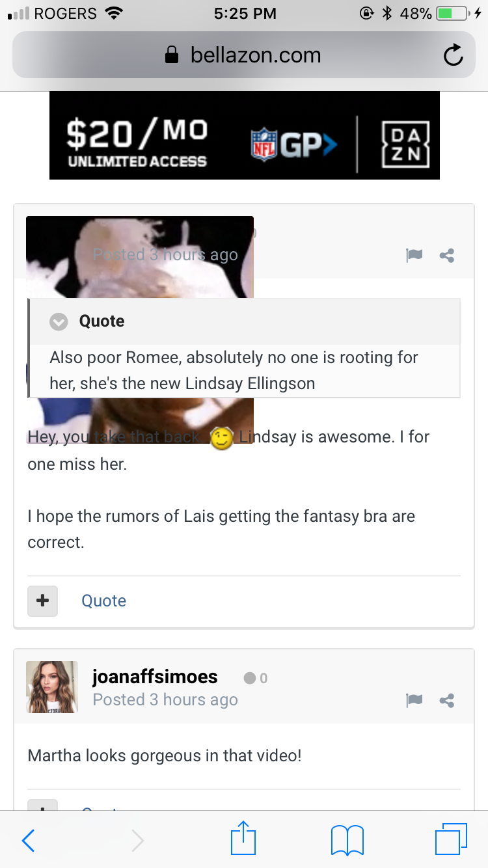Open the Safari share sheet icon
Viewport: 488px width, 868px height.
[244, 839]
